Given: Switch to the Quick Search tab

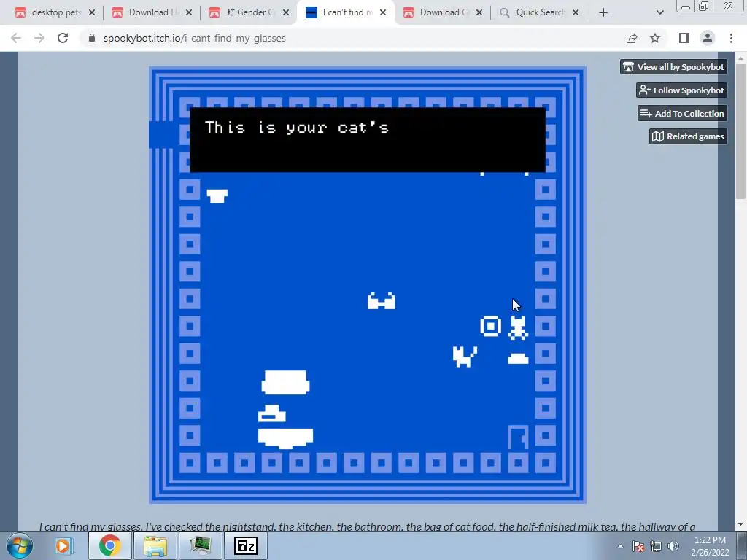Looking at the screenshot, I should pos(540,12).
